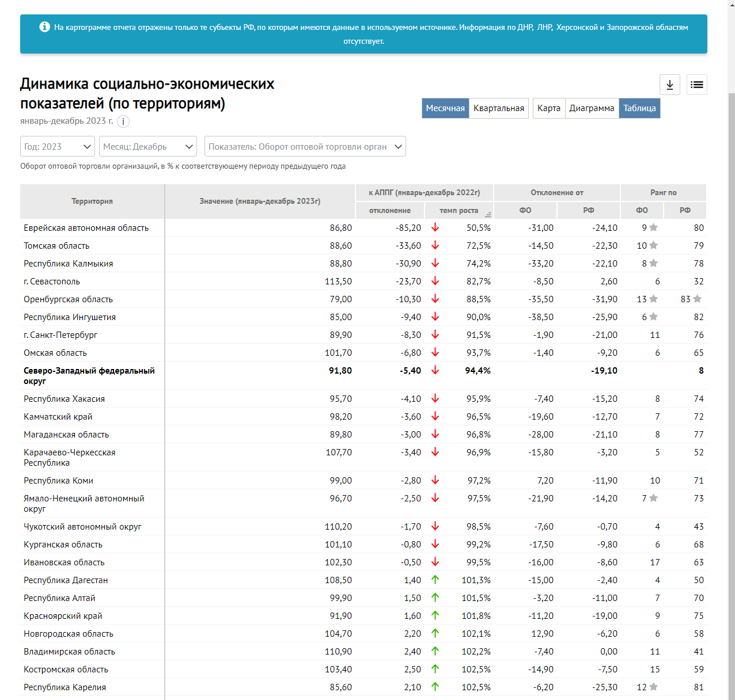
Task: Switch to Месячная period view
Action: click(445, 108)
